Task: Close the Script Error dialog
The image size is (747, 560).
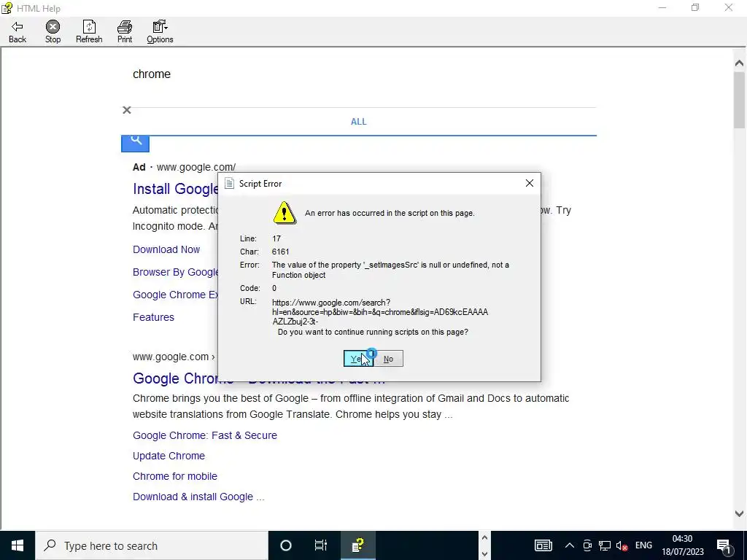Action: click(x=530, y=183)
